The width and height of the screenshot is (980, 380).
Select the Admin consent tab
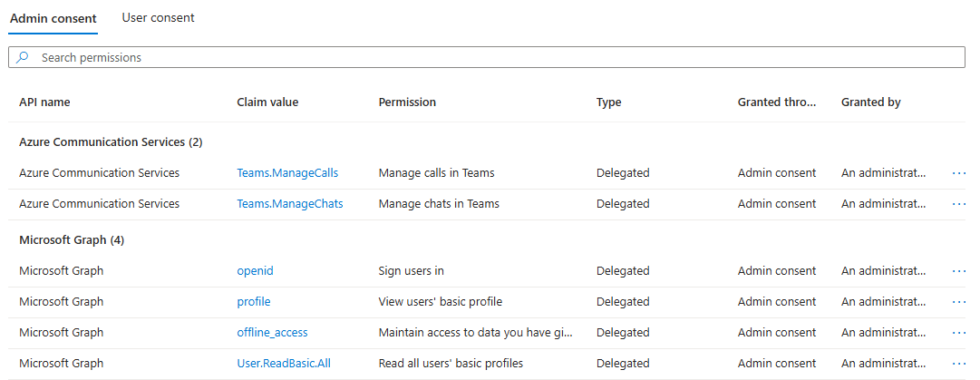53,18
